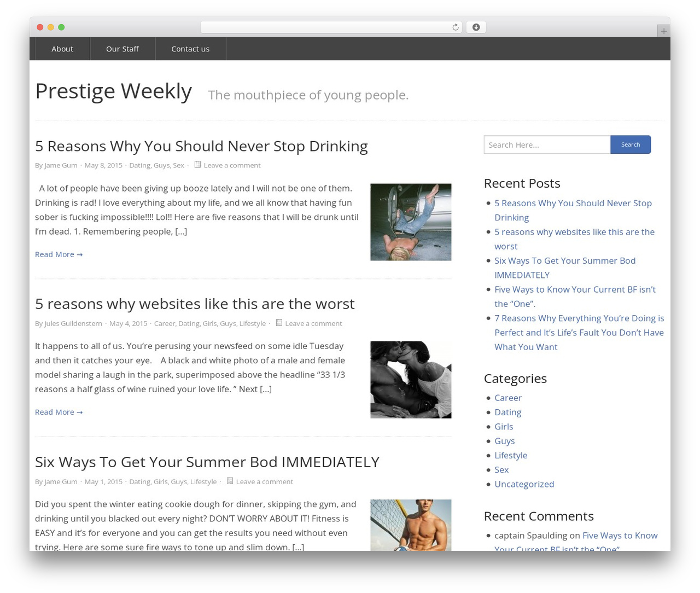Open the shirtless man volleyball thumbnail
Image resolution: width=700 pixels, height=593 pixels.
coord(411,525)
